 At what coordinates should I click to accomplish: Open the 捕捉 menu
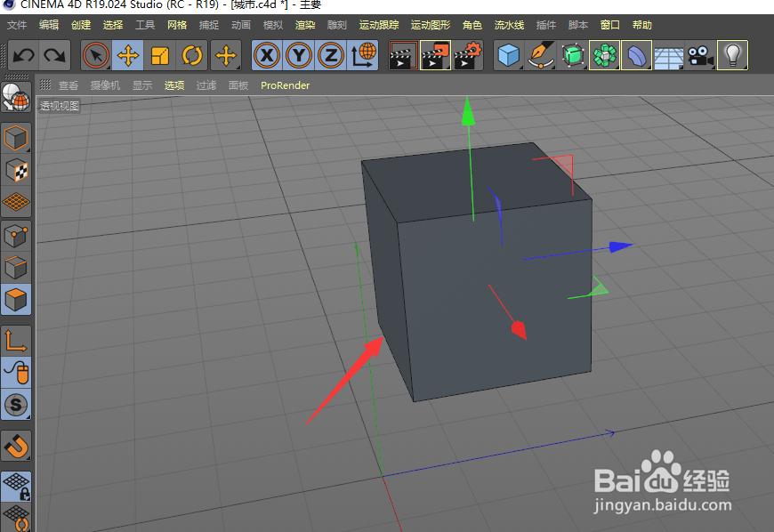[209, 25]
